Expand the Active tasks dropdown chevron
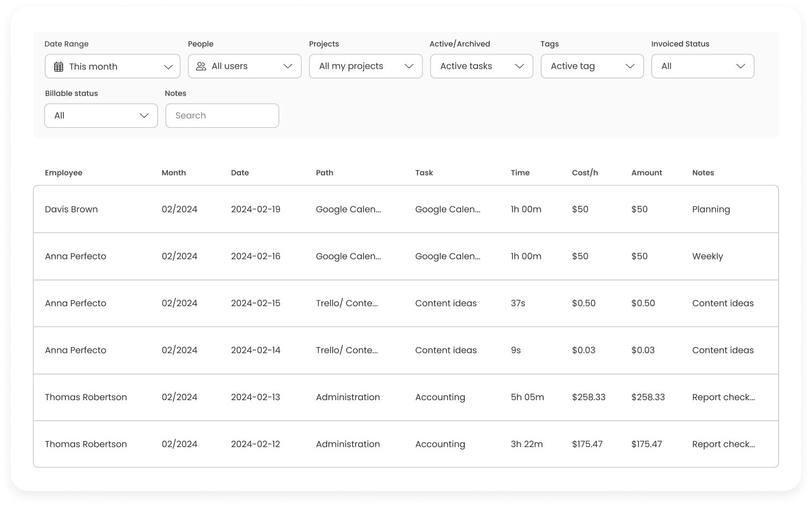 pos(519,66)
